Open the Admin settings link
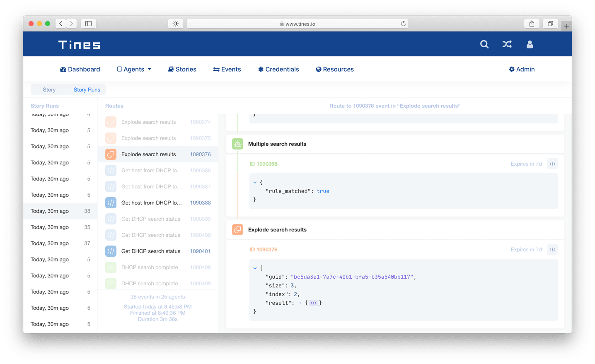595x364 pixels. (522, 70)
